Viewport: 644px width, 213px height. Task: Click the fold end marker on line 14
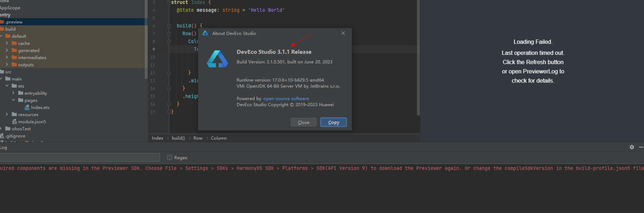pyautogui.click(x=169, y=88)
